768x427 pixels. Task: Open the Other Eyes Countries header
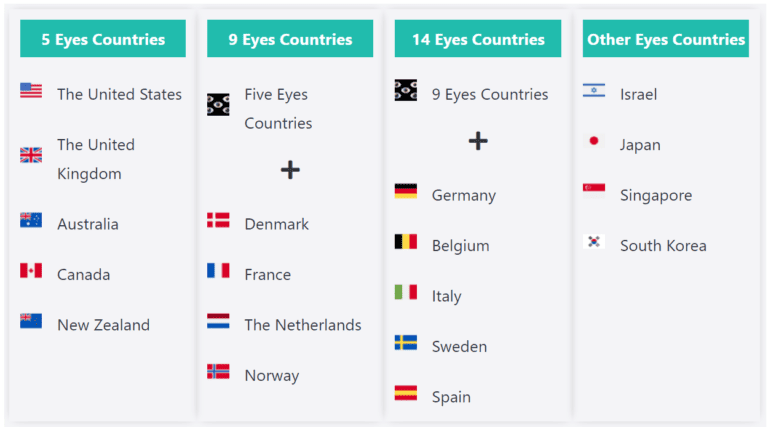tap(666, 40)
